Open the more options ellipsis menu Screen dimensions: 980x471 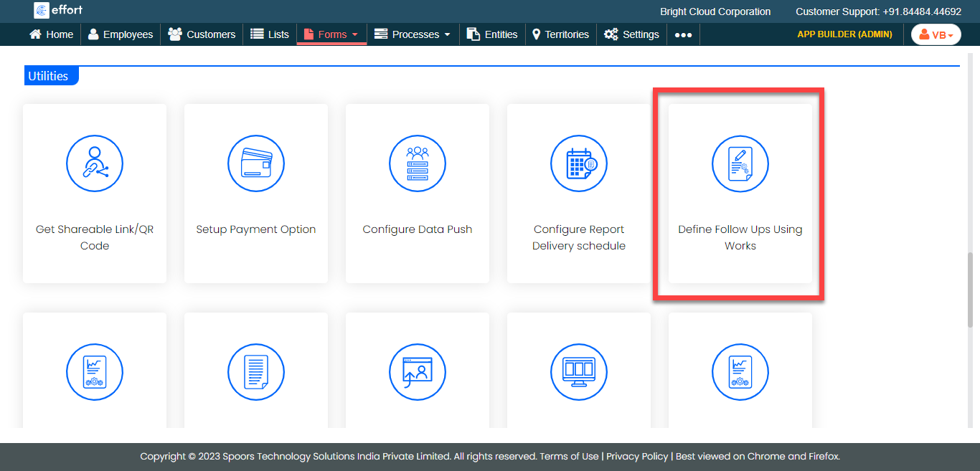[x=683, y=34]
